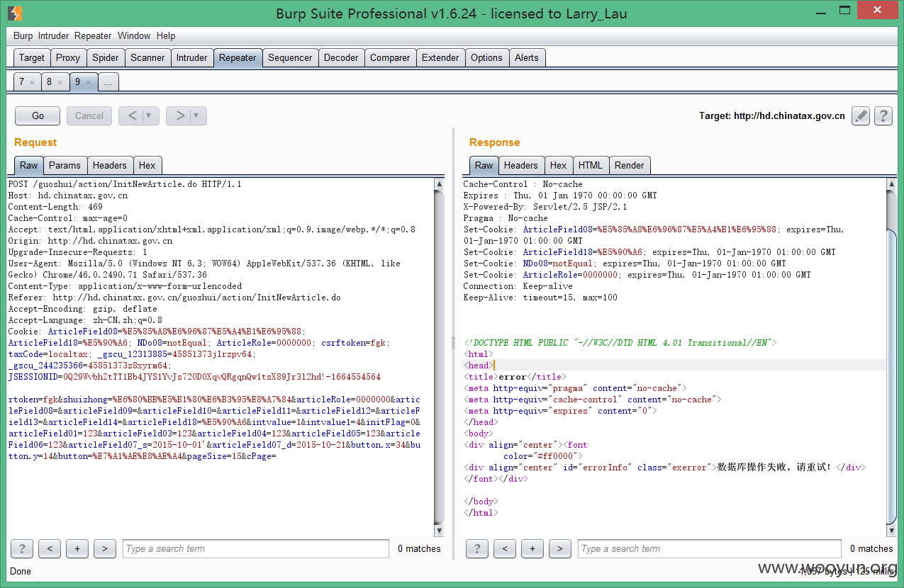Show the response Headers view
Screen dimensions: 904x588
pos(521,165)
